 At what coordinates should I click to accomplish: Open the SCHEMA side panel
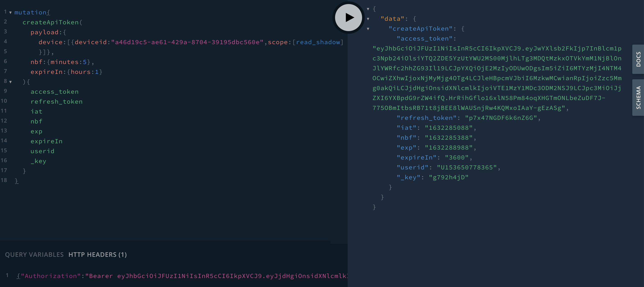pos(638,98)
